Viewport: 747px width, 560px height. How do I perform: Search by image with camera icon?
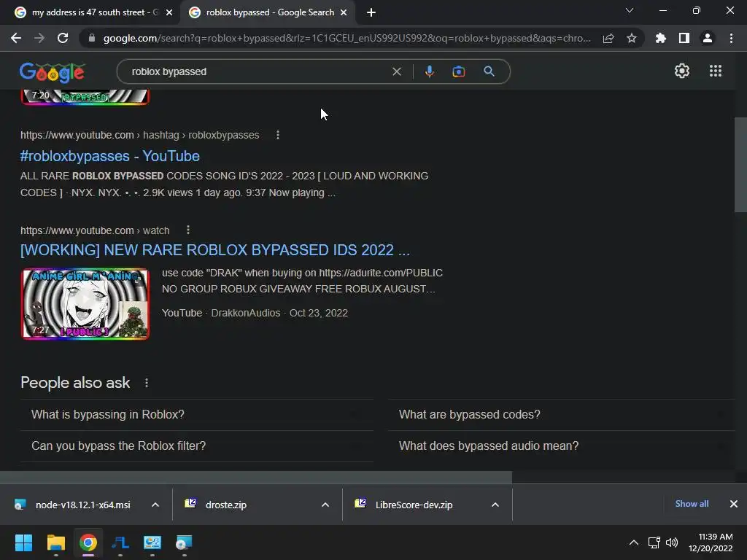458,71
